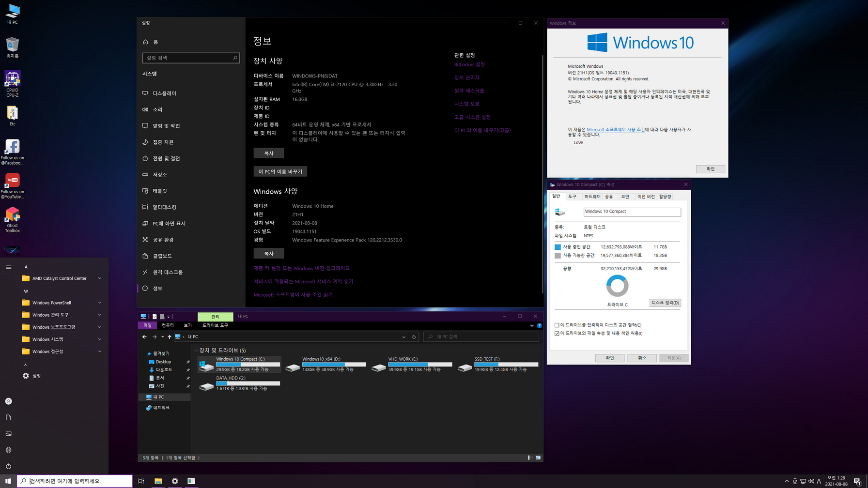Open the Explorer help question mark icon
The height and width of the screenshot is (488, 868).
[539, 325]
